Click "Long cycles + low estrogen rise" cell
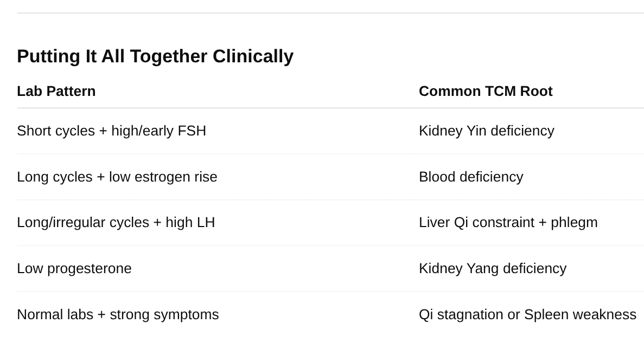Viewport: 644px width, 362px height. pos(117,177)
